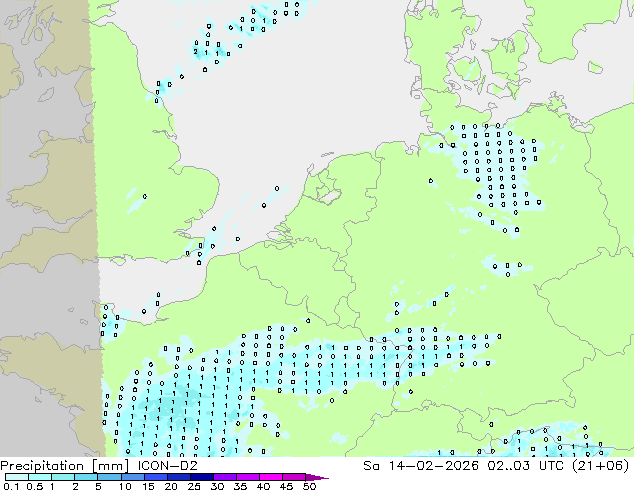Choose the 25–30 mm navy legend swatch
Screen dimensions: 634x490
[x=201, y=477]
